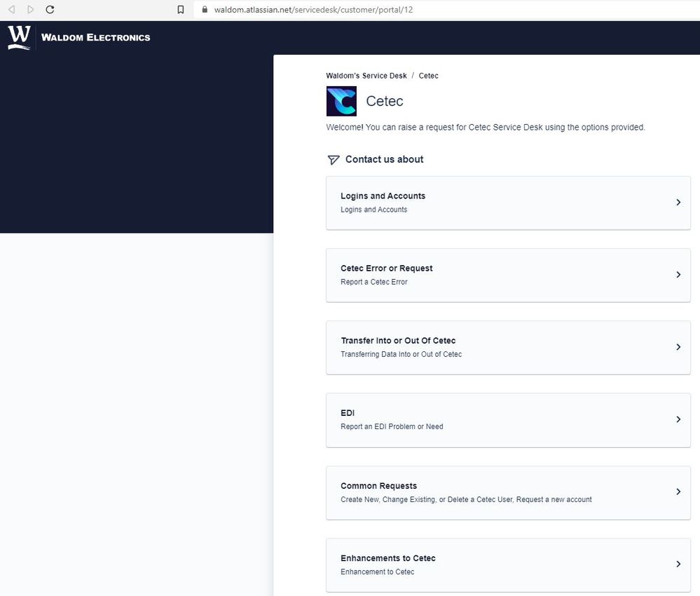Screen dimensions: 700x596
Task: Click the padlock icon in the address bar
Action: click(204, 10)
